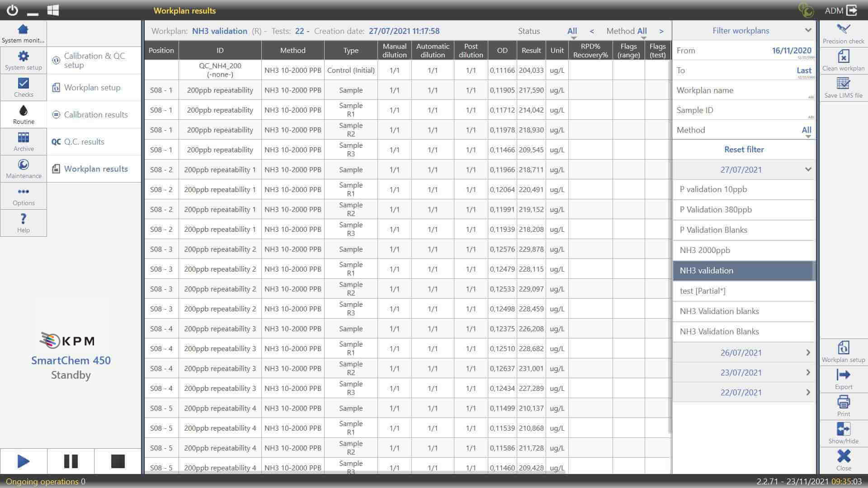
Task: Click the Workplan name filter field
Action: click(x=743, y=90)
